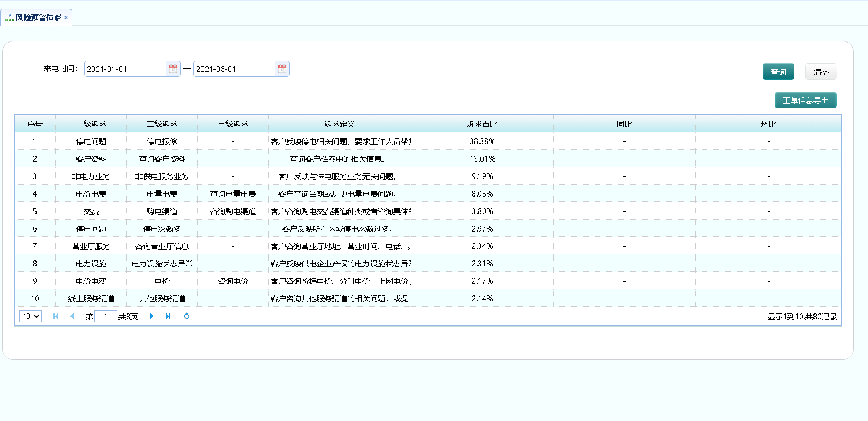Viewport: 868px width, 421px height.
Task: Click the 查询 button
Action: [x=778, y=72]
